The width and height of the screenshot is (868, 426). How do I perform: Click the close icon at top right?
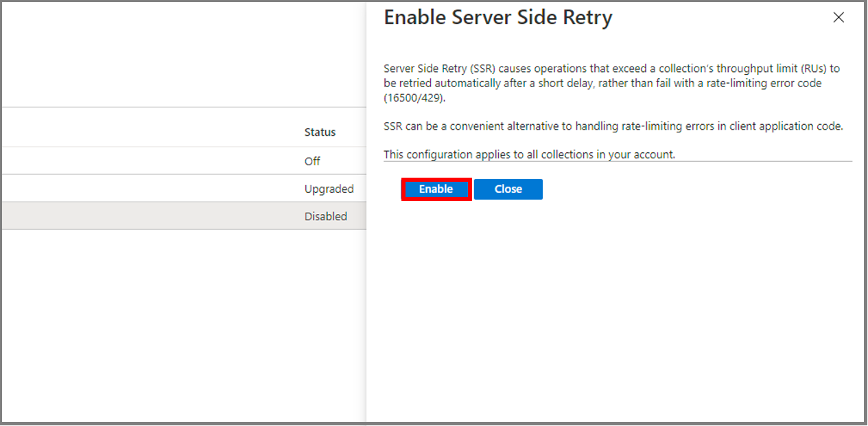pyautogui.click(x=838, y=17)
